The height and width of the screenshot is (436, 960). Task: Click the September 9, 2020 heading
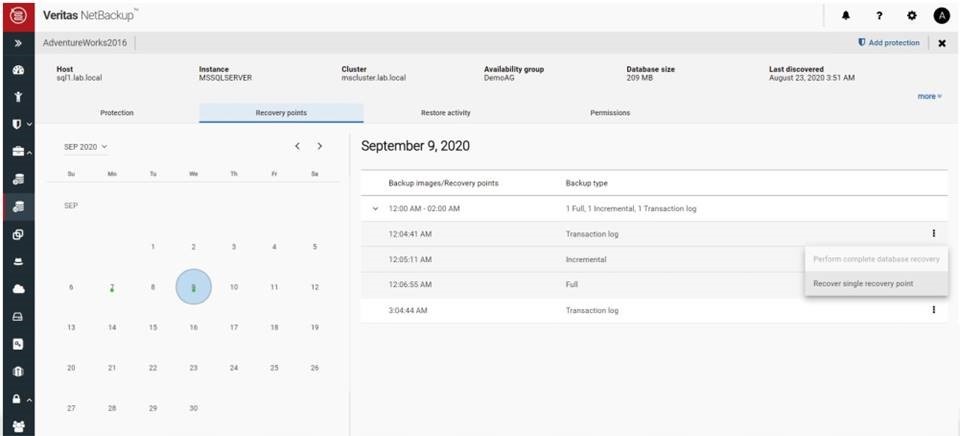tap(416, 146)
